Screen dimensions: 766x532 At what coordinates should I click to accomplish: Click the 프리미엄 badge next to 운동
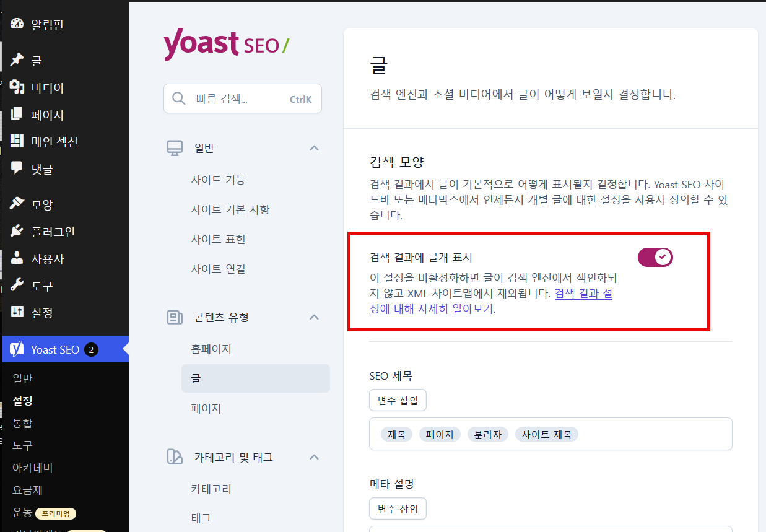click(x=56, y=513)
